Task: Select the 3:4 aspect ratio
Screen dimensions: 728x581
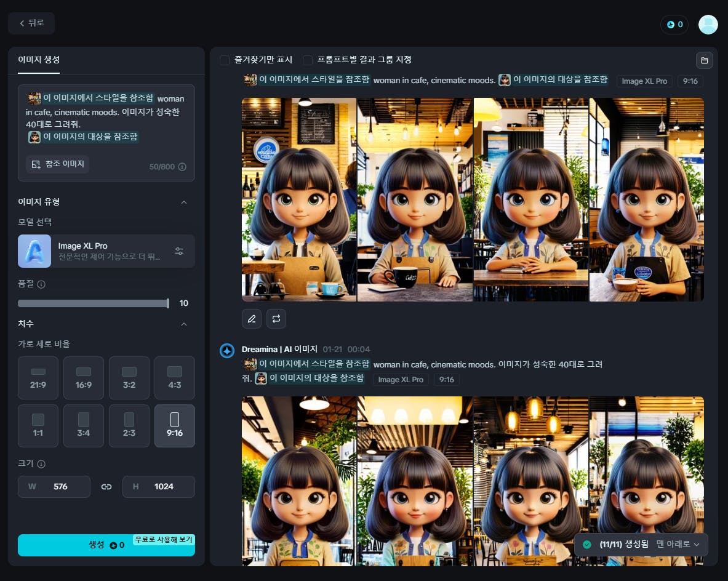Action: pyautogui.click(x=84, y=426)
